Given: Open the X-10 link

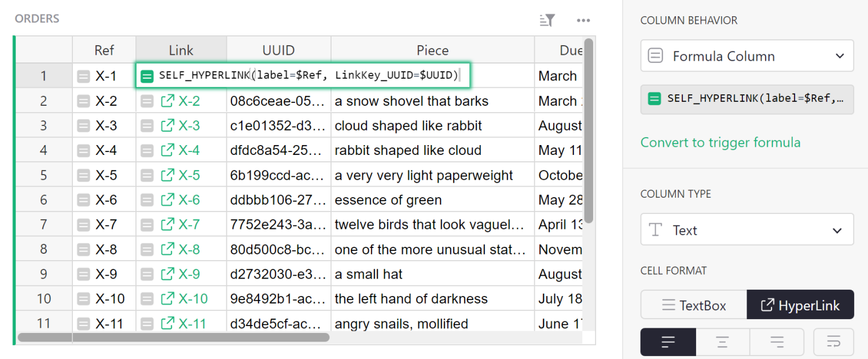Looking at the screenshot, I should [193, 299].
